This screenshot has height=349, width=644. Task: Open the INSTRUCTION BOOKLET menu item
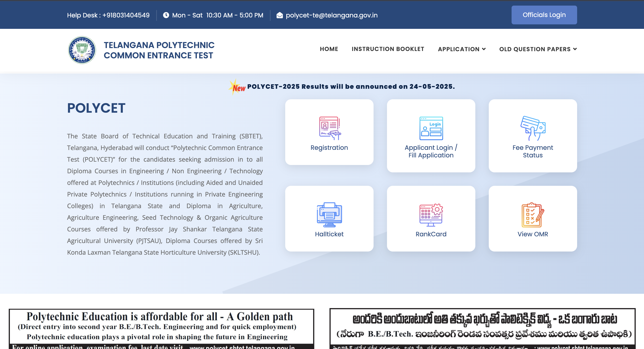pos(388,49)
